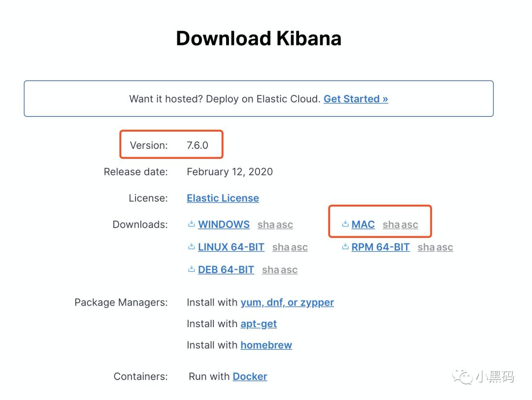Image resolution: width=532 pixels, height=400 pixels.
Task: Download the DEB 64-BIT package
Action: pyautogui.click(x=226, y=270)
